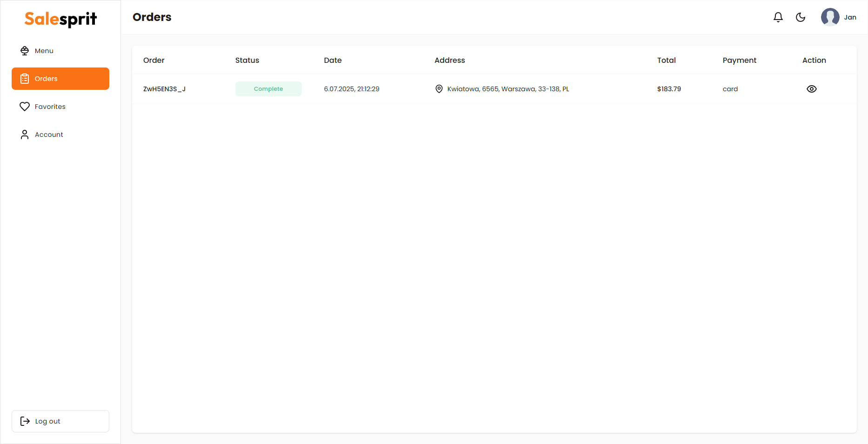
Task: Click the Orders page title
Action: point(152,17)
